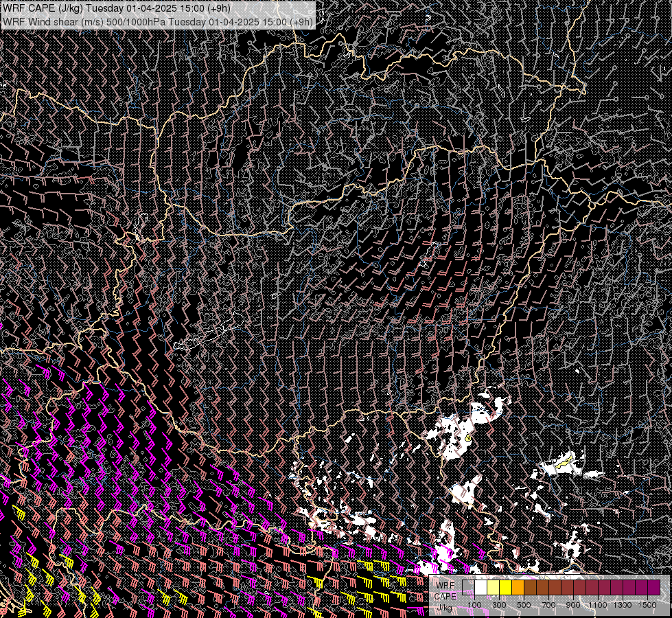Screen dimensions: 672x618
Task: Pick the pale yellow legend swatch
Action: pyautogui.click(x=494, y=587)
